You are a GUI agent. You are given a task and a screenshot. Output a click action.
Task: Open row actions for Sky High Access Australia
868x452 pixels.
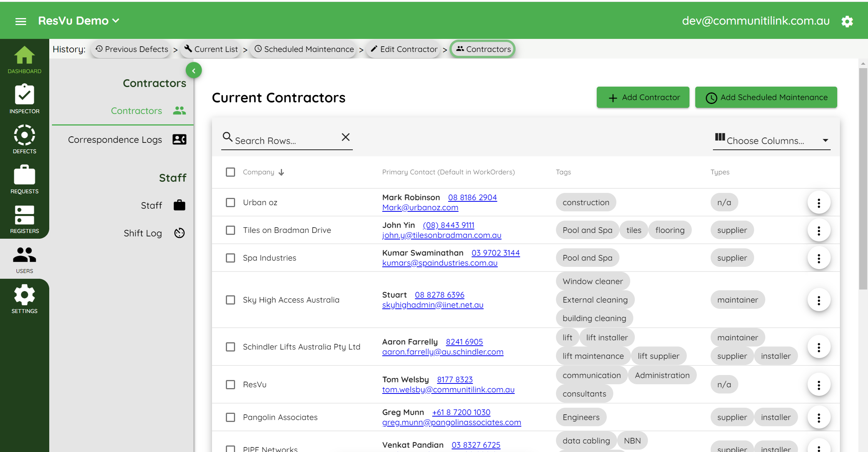[x=819, y=300]
